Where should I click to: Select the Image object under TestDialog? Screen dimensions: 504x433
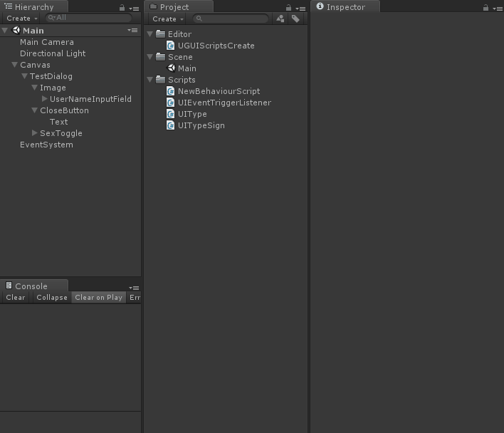[x=53, y=88]
